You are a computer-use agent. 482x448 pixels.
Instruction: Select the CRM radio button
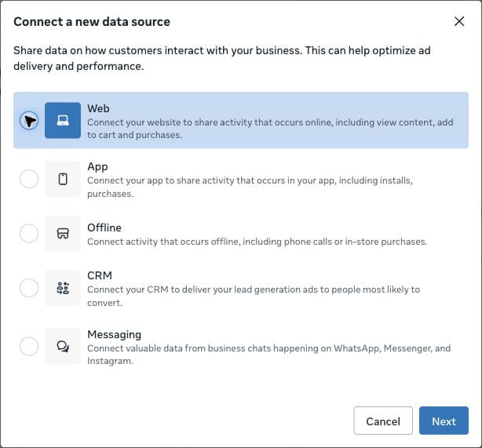tap(29, 288)
